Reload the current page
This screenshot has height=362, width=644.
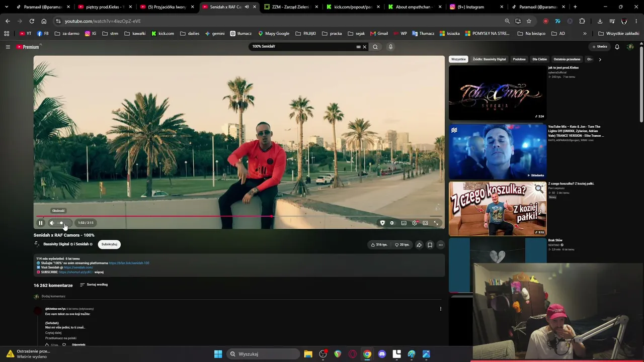32,21
